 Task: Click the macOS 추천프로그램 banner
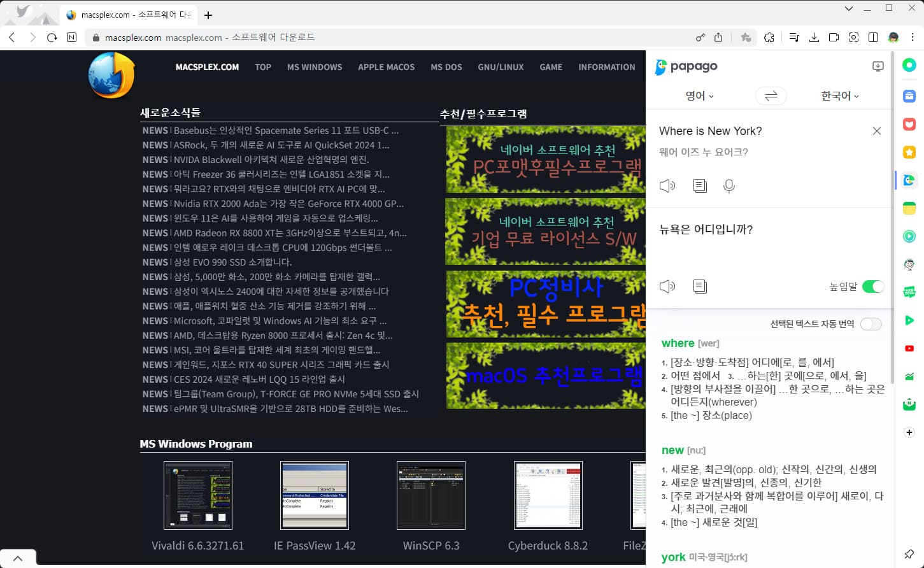(546, 376)
